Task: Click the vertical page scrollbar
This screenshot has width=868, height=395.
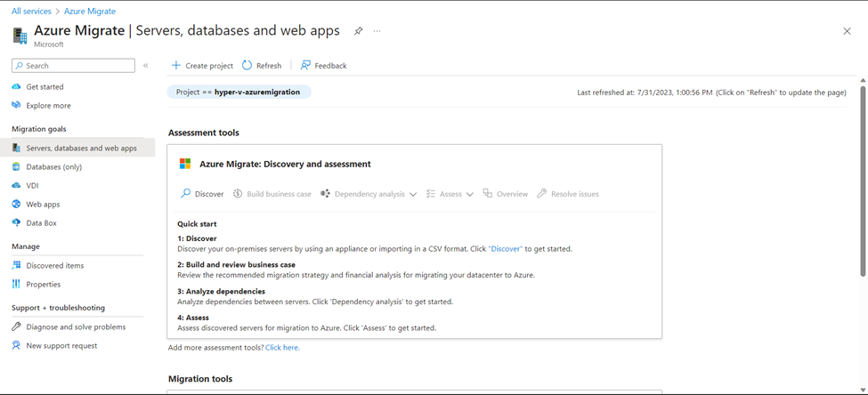Action: pyautogui.click(x=863, y=180)
